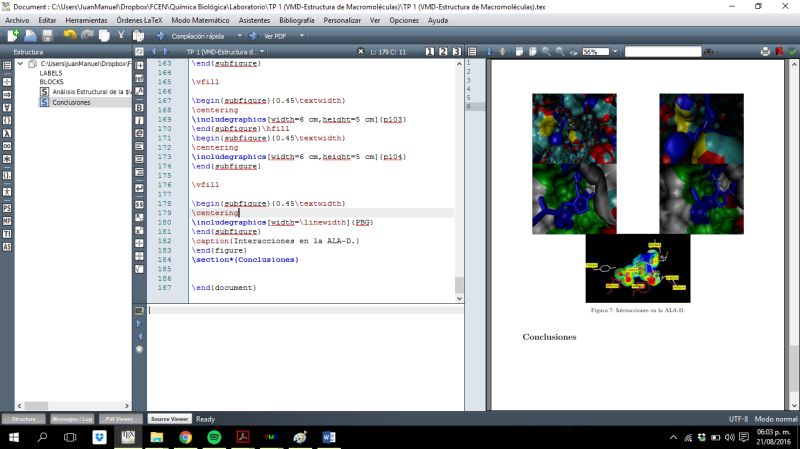
Task: Open the Herramientas menu
Action: click(86, 20)
